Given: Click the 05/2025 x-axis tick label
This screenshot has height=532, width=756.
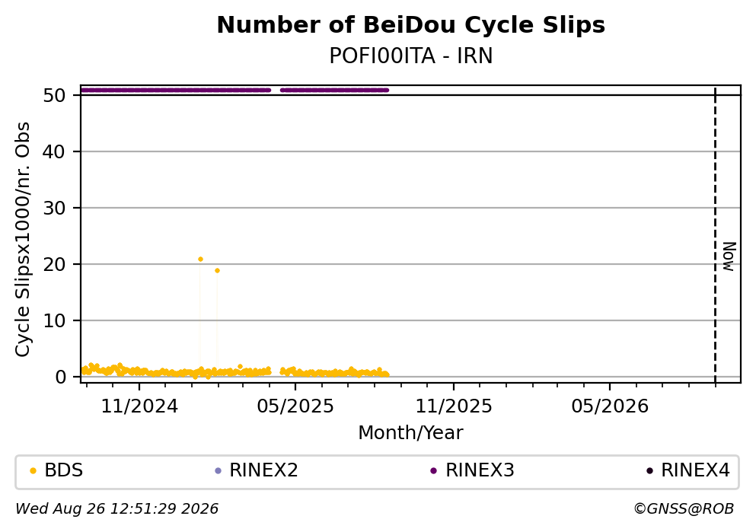Looking at the screenshot, I should click(295, 406).
